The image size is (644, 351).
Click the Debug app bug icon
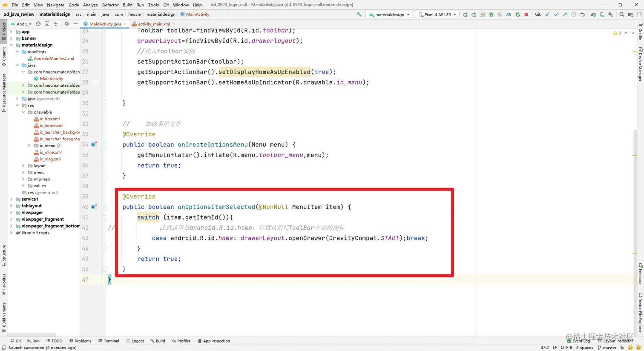491,14
